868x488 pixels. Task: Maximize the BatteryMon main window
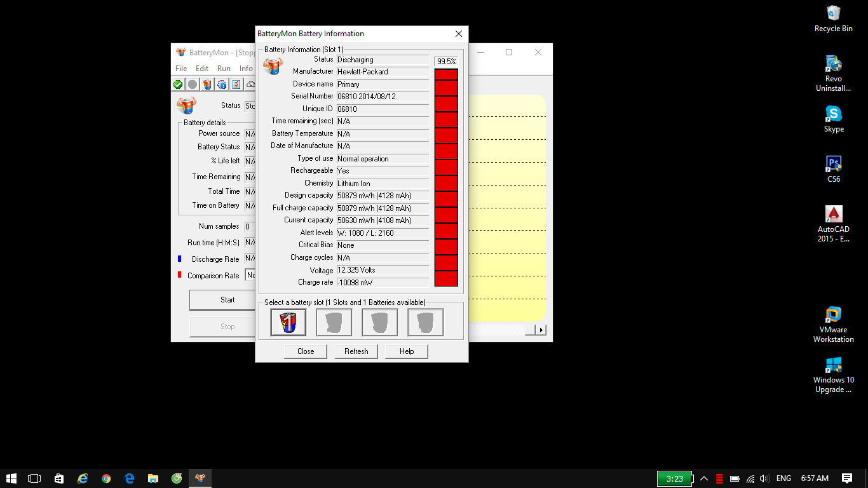tap(509, 52)
